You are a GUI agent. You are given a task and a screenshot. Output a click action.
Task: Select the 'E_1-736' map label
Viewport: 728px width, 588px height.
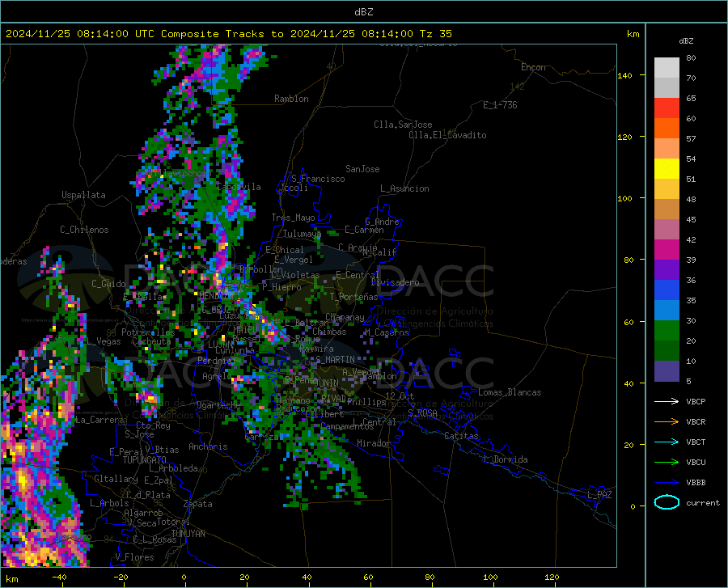click(x=500, y=105)
